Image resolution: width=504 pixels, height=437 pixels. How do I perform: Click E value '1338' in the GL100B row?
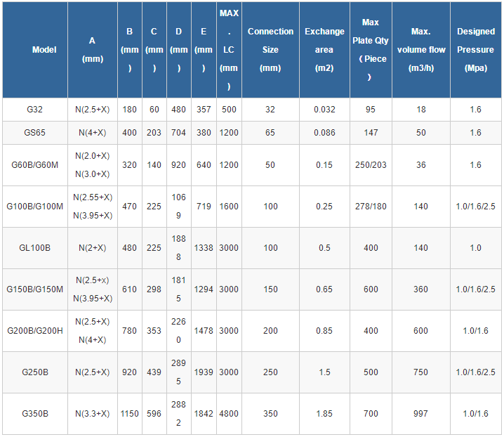tap(204, 248)
